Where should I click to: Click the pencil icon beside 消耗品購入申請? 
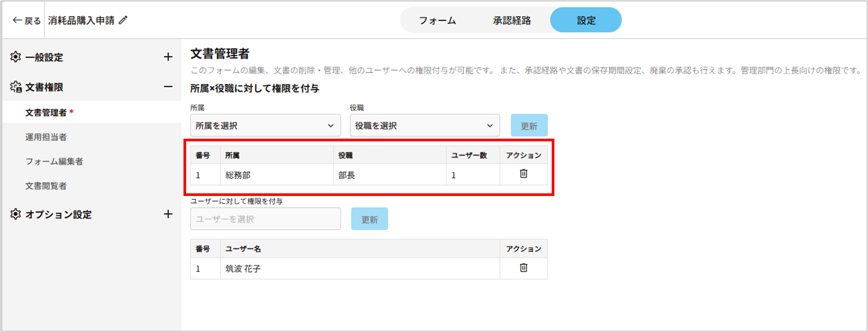click(x=123, y=20)
